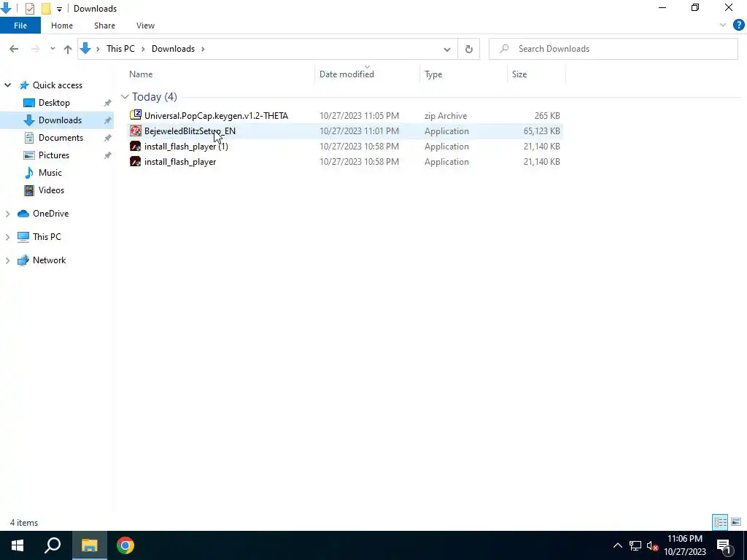The width and height of the screenshot is (747, 560).
Task: Go up one folder level
Action: coord(68,49)
